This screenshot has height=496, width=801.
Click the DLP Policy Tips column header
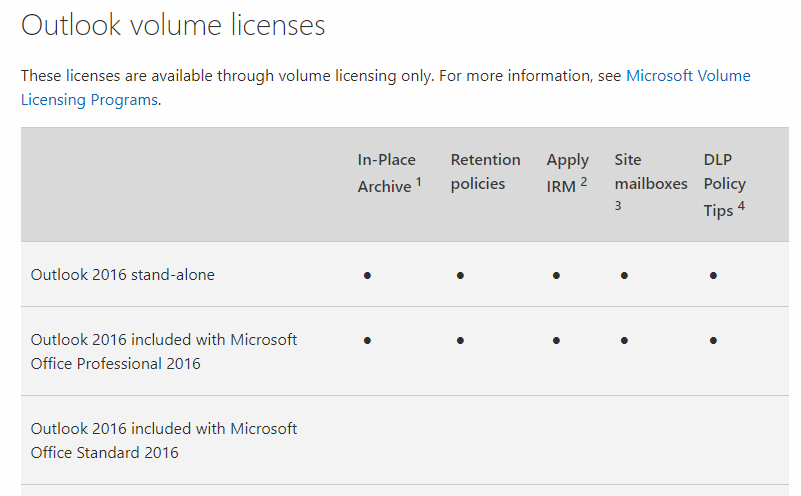(x=724, y=185)
